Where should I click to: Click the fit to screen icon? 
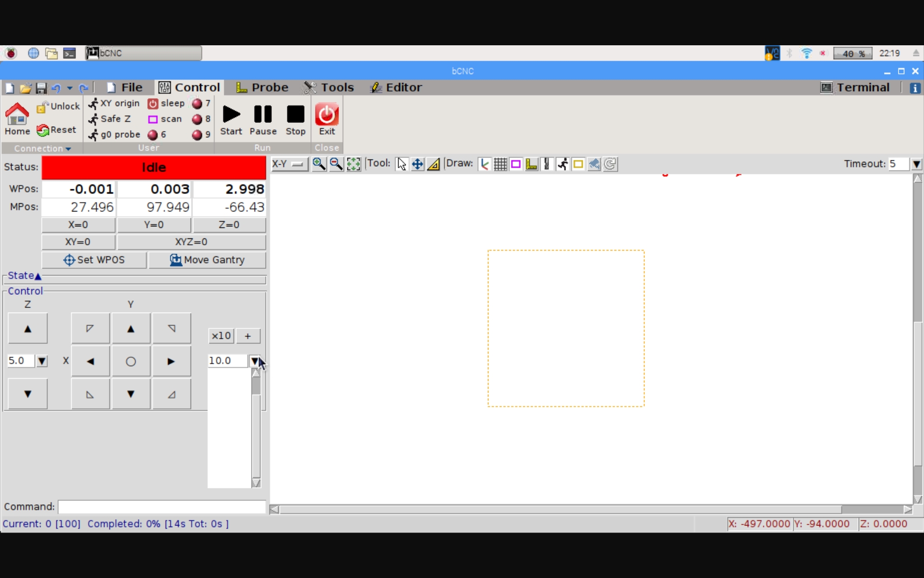(x=353, y=164)
